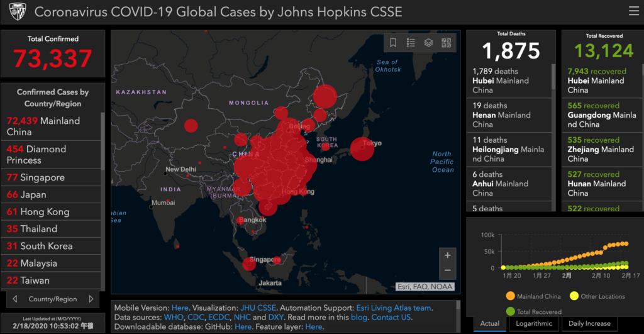Toggle Other Locations series in chart legend
The width and height of the screenshot is (644, 334).
[597, 296]
